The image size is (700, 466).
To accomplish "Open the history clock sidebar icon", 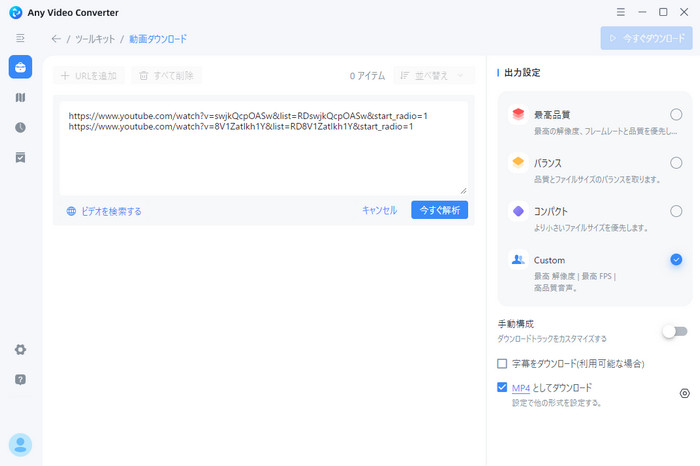I will (20, 128).
